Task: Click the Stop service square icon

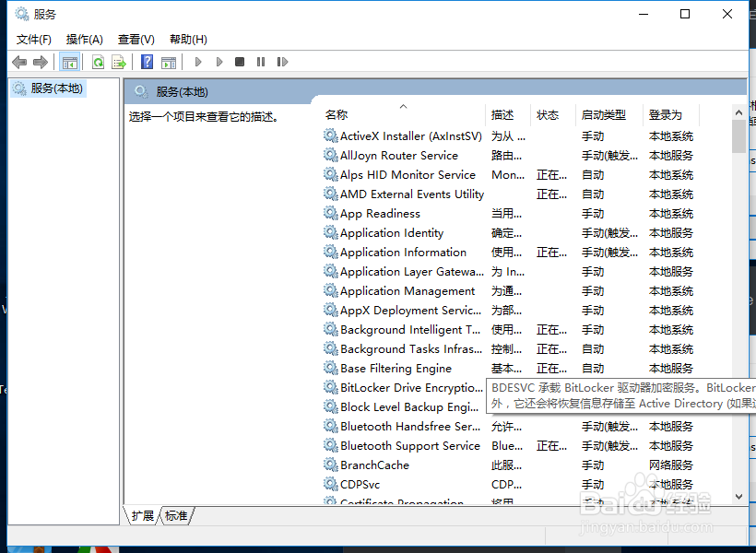Action: (240, 62)
